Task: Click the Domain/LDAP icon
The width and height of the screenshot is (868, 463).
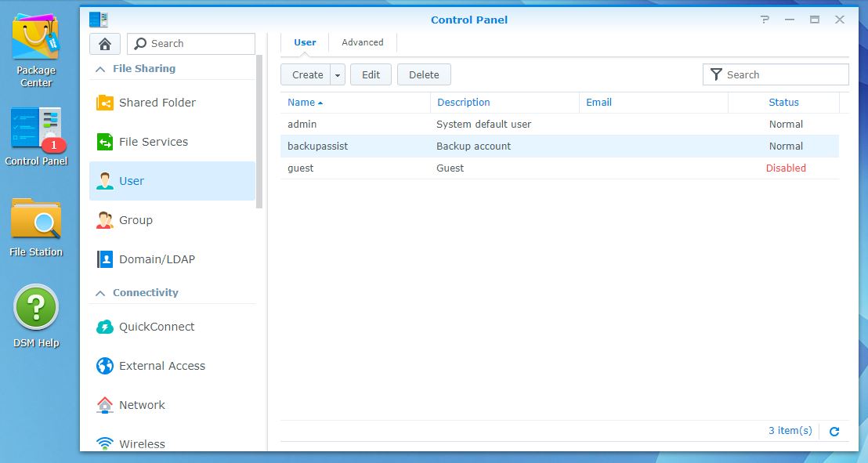Action: coord(105,259)
